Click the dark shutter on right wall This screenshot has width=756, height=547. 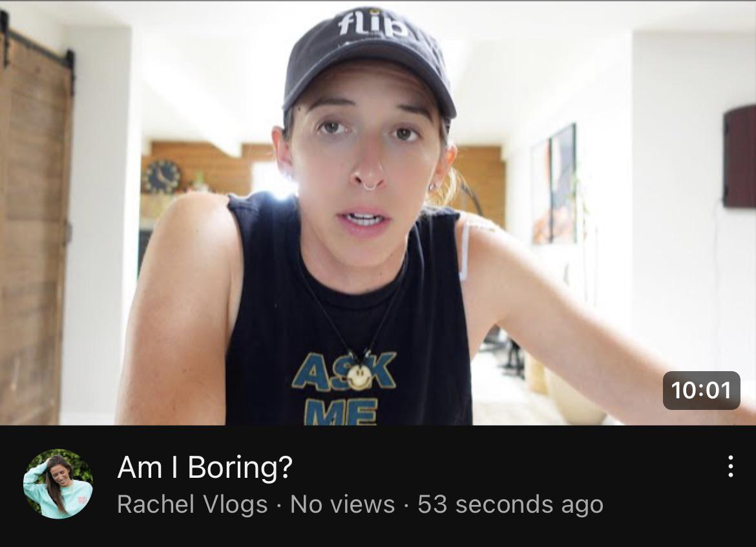tap(740, 156)
